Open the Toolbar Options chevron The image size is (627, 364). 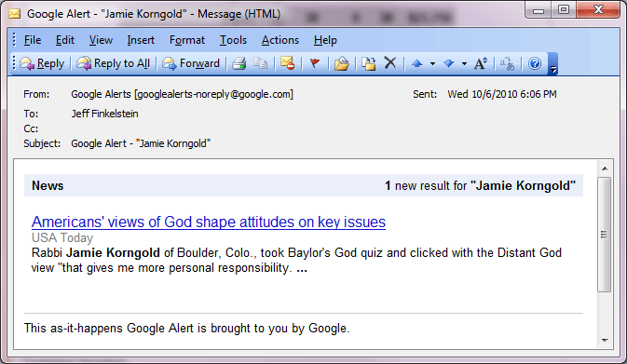pos(552,64)
